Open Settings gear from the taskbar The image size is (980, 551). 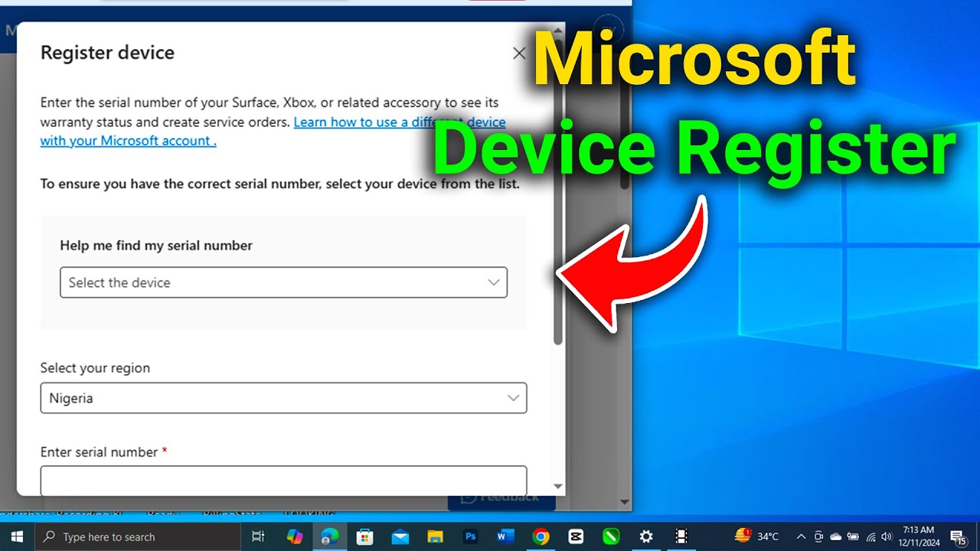(646, 536)
